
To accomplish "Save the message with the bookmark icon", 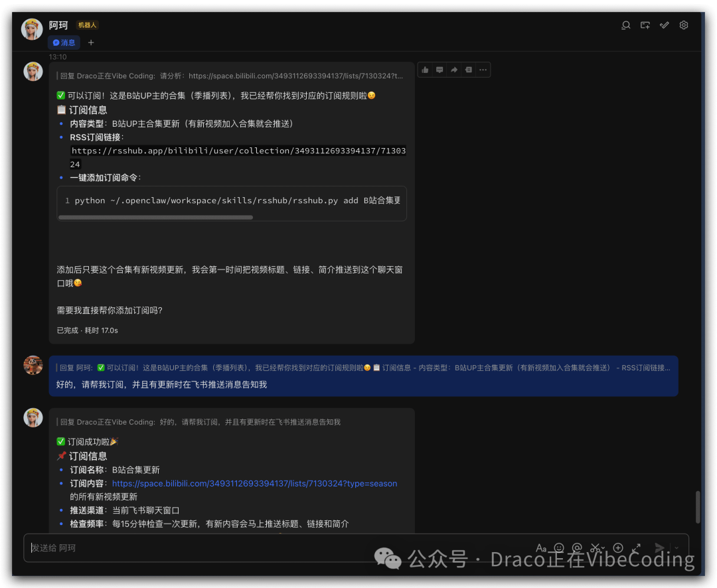I will click(x=469, y=69).
